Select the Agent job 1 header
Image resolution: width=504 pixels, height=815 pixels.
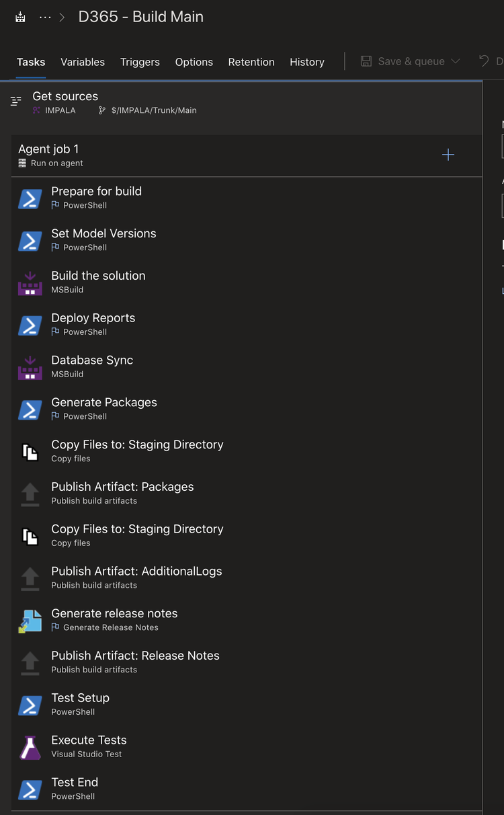point(247,155)
